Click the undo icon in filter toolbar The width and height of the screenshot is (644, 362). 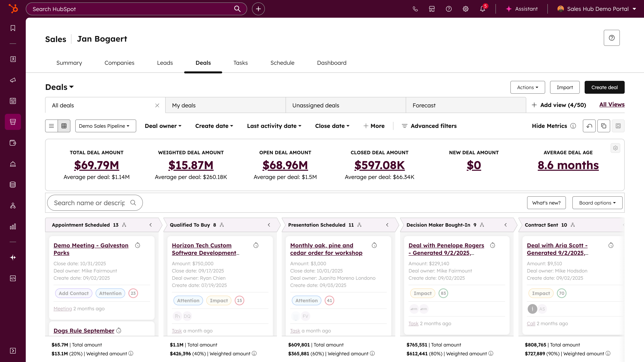tap(589, 126)
